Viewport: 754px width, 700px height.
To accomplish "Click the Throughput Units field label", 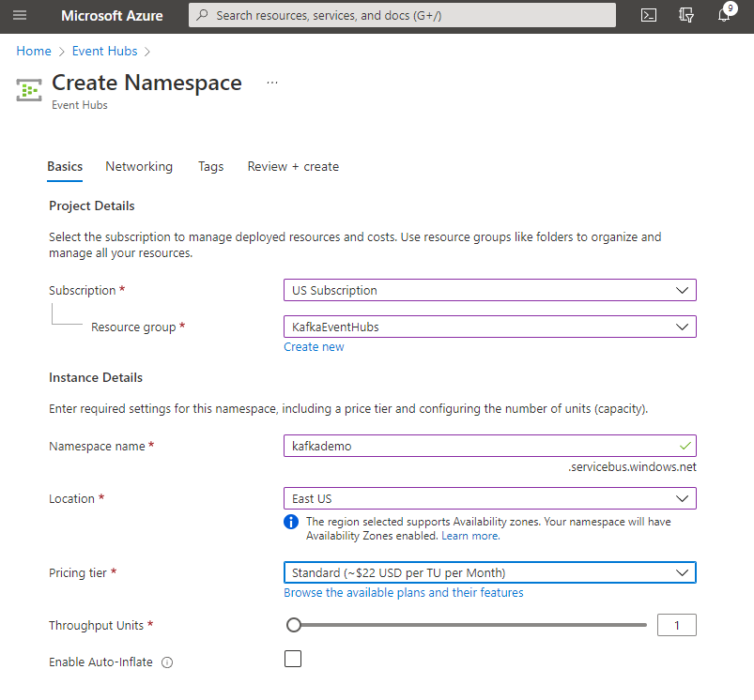I will click(x=96, y=626).
